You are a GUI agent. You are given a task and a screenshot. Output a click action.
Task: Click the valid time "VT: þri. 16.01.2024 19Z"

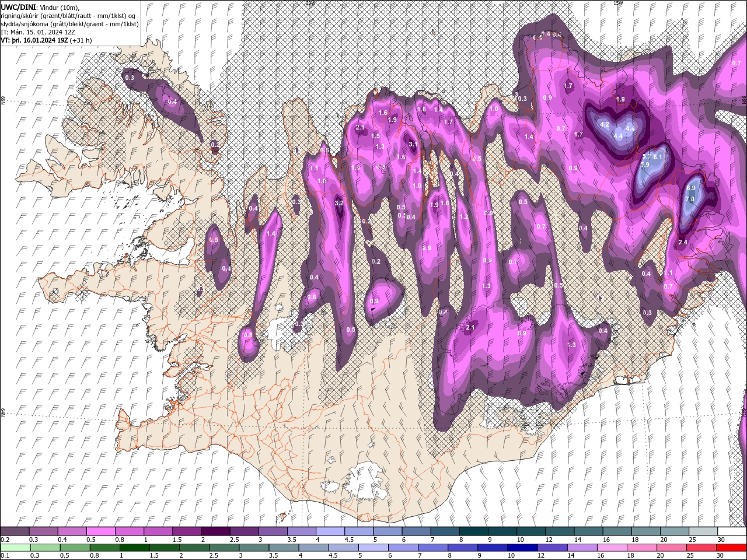click(x=34, y=40)
